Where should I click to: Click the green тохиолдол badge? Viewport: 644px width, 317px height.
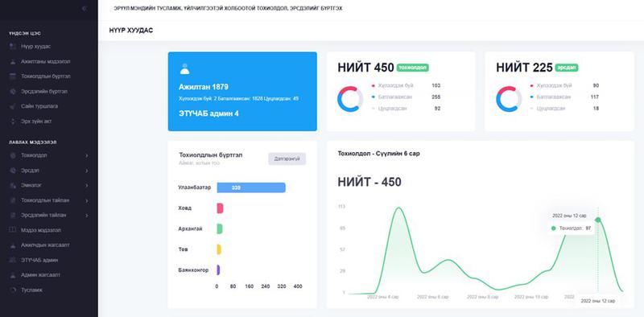point(413,68)
